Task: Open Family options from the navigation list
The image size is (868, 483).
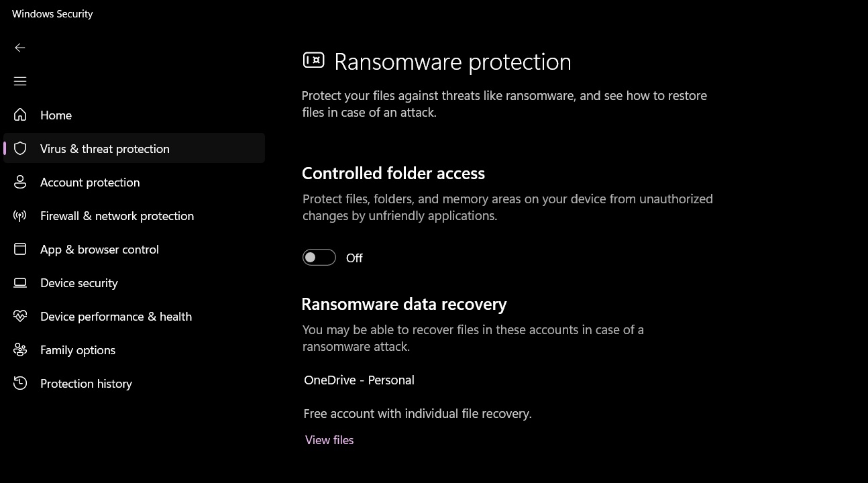Action: coord(77,350)
